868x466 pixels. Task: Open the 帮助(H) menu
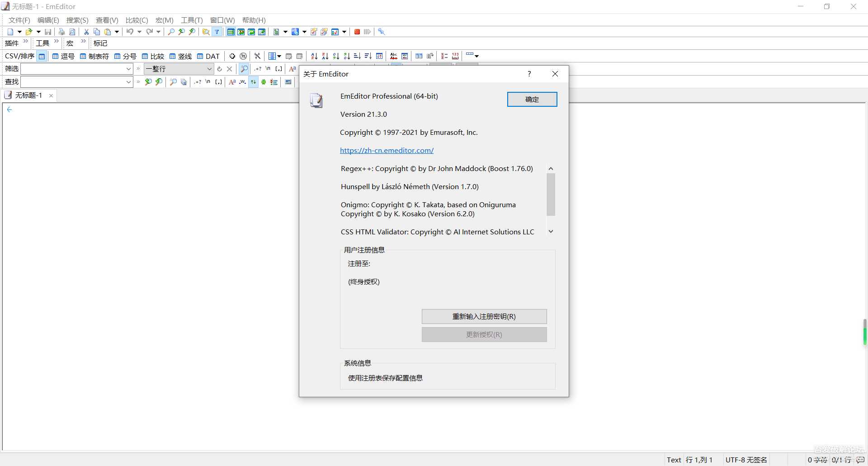pos(254,20)
